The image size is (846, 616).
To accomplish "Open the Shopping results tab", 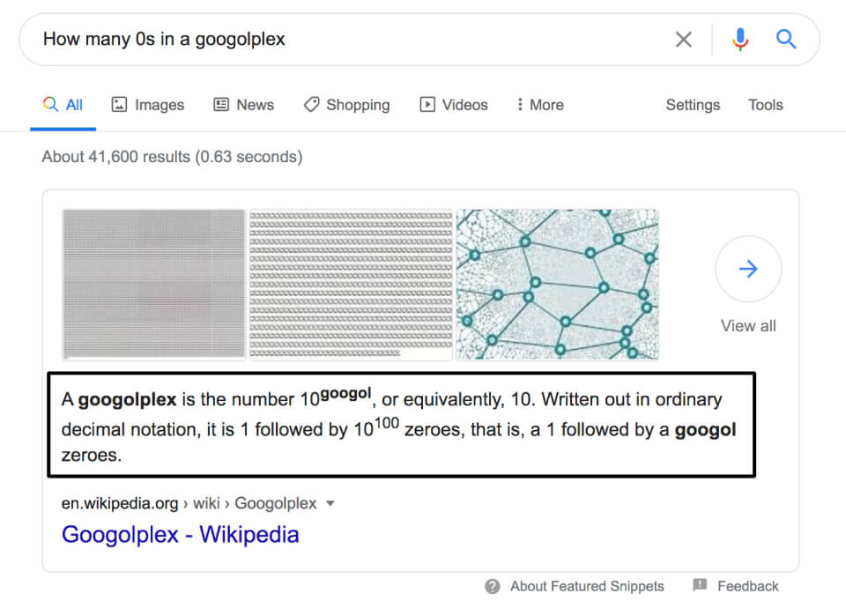I will click(347, 105).
